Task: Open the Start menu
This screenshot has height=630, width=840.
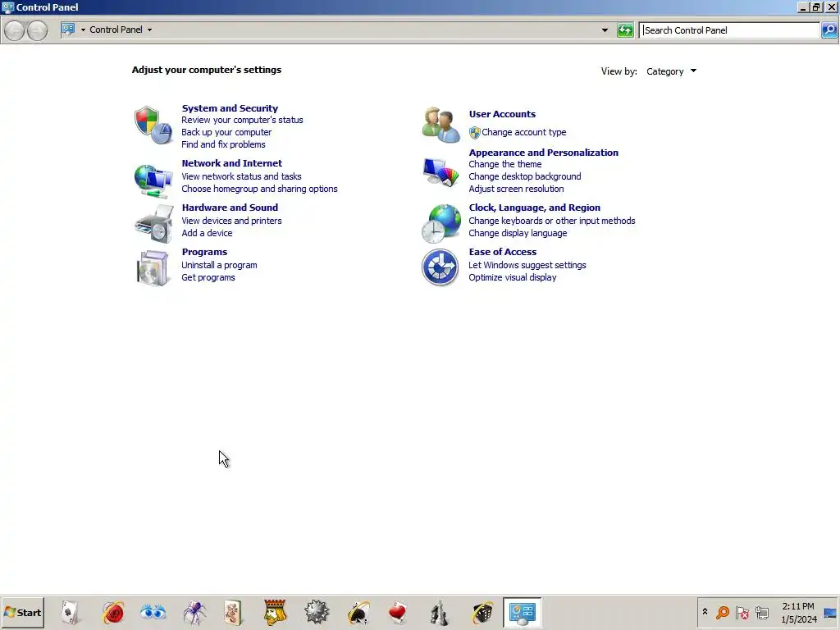Action: click(22, 612)
